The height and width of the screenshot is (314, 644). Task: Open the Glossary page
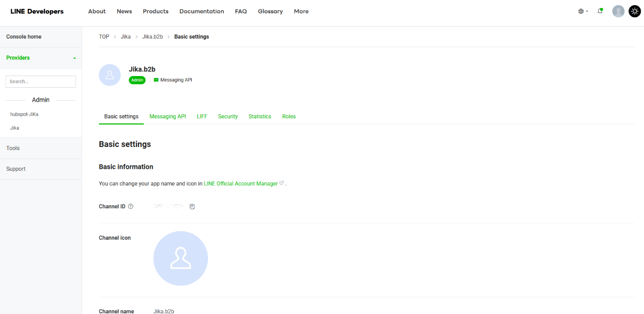(x=270, y=11)
